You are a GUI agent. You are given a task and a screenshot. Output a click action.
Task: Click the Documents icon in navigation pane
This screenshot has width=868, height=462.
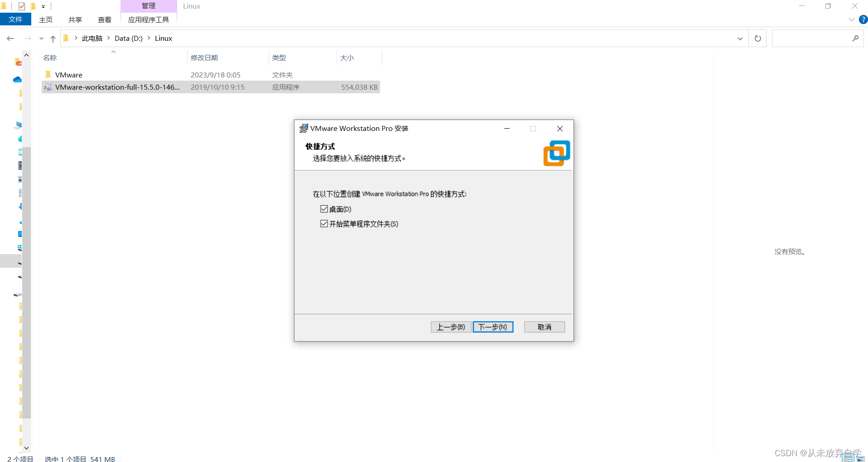[x=20, y=193]
